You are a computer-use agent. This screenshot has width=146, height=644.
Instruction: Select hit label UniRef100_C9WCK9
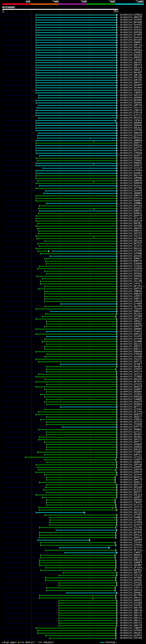point(131,628)
